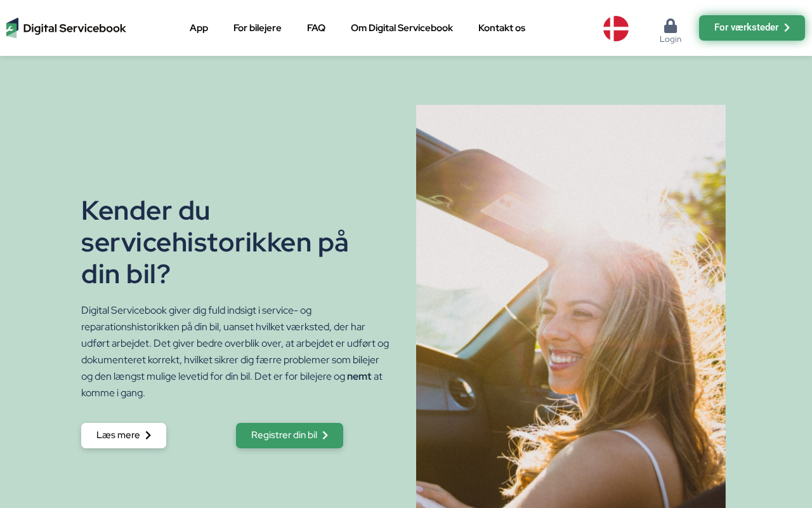Go to the For bilejere page

point(258,28)
